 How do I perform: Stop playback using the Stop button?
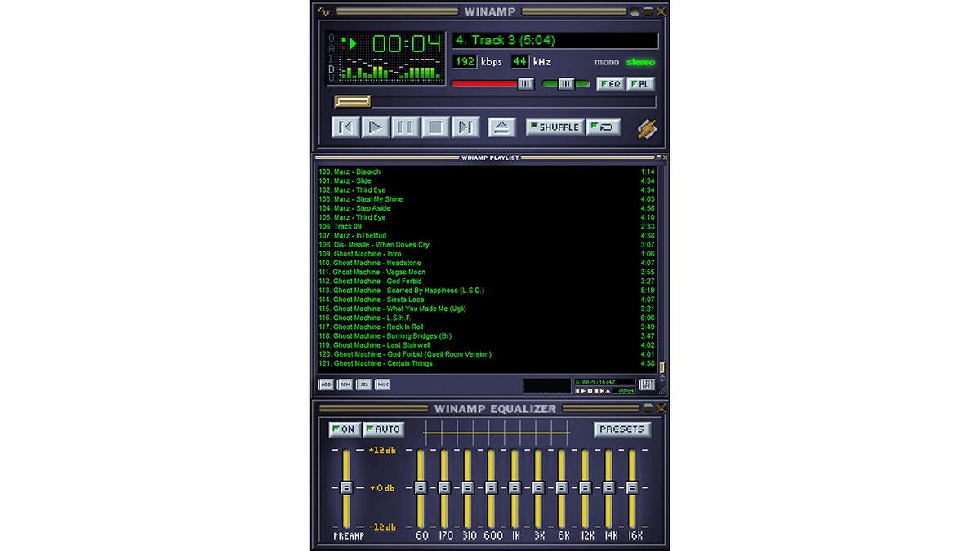point(434,127)
